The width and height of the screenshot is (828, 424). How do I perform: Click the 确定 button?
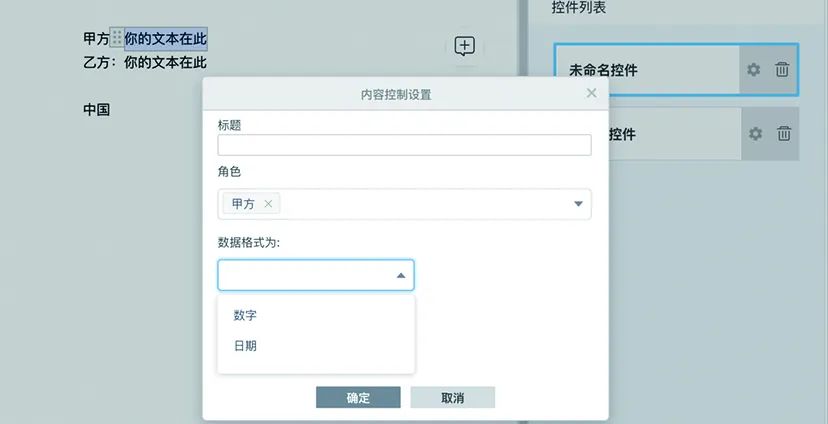click(358, 398)
